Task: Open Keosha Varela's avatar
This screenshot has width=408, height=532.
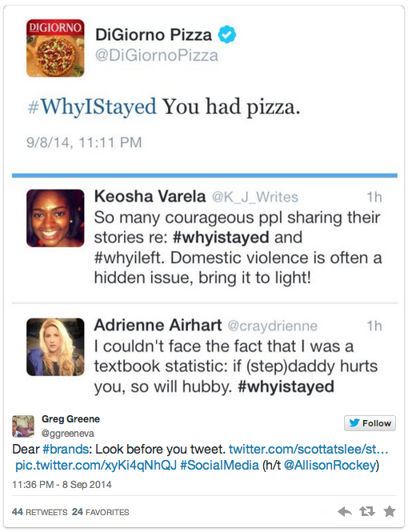Action: tap(55, 218)
